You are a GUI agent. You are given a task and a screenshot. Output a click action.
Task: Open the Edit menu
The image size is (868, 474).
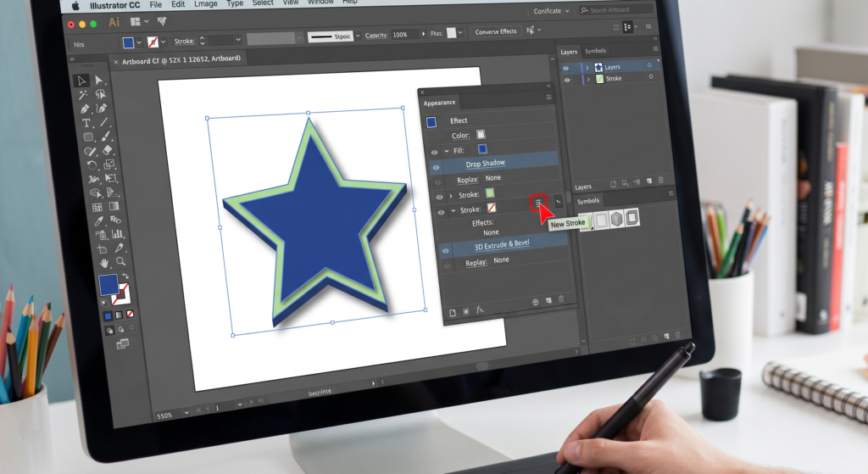(x=178, y=4)
